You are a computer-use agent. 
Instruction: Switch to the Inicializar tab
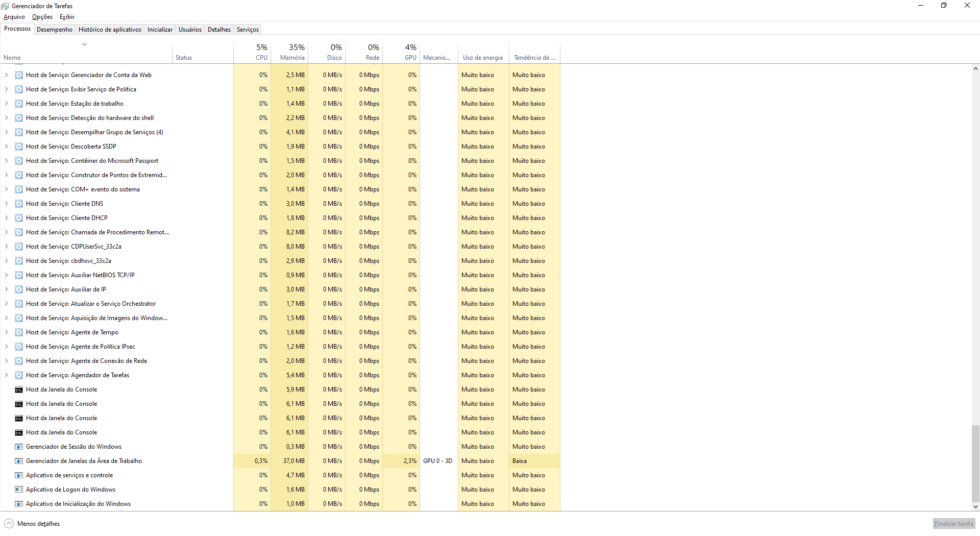click(160, 30)
